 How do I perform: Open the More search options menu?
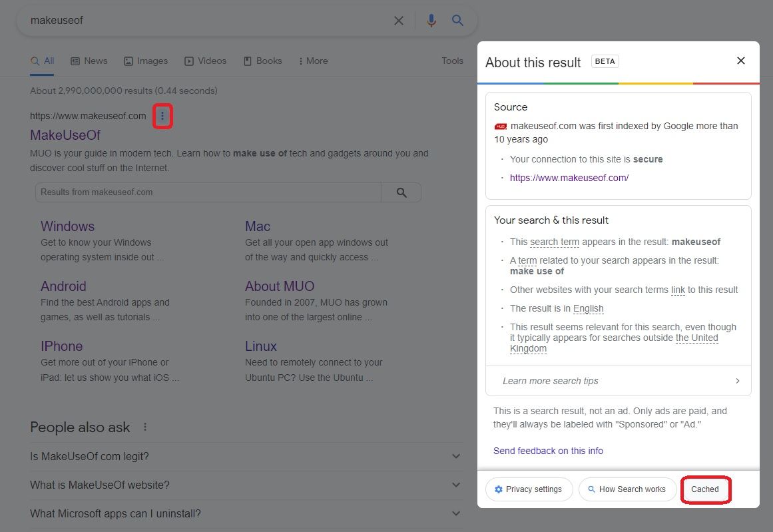tap(313, 61)
